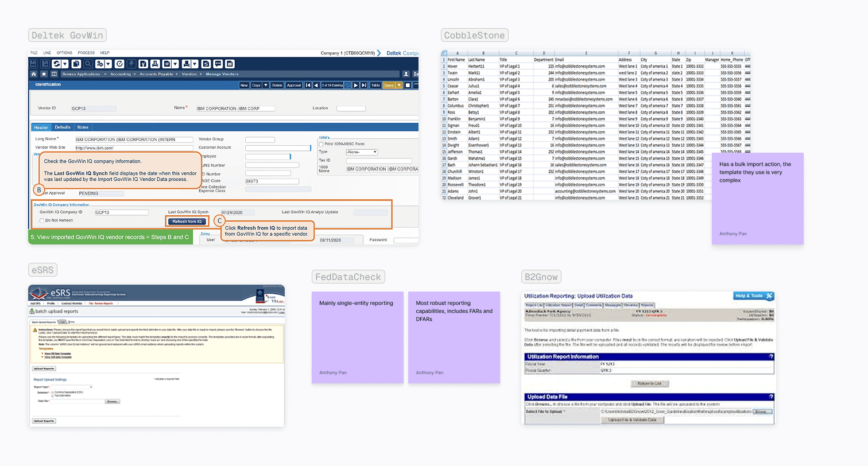
Task: Select the Comma Separated (CSV) delimiter option
Action: click(53, 392)
